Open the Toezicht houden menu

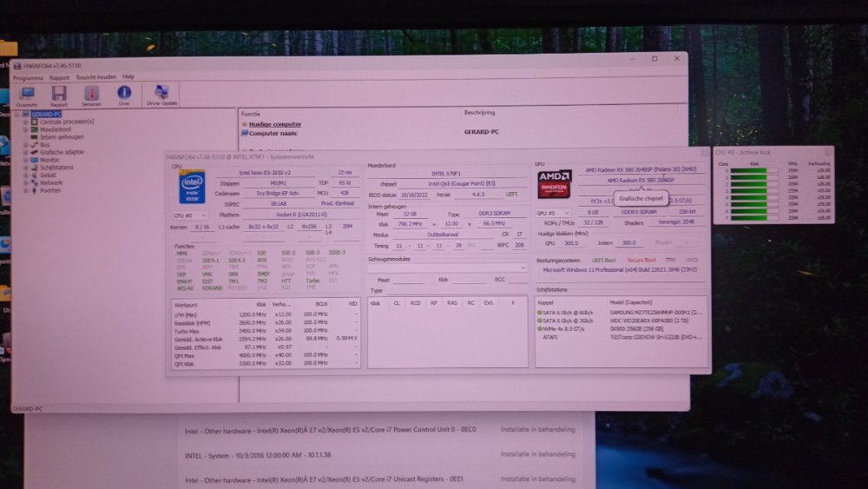(95, 76)
